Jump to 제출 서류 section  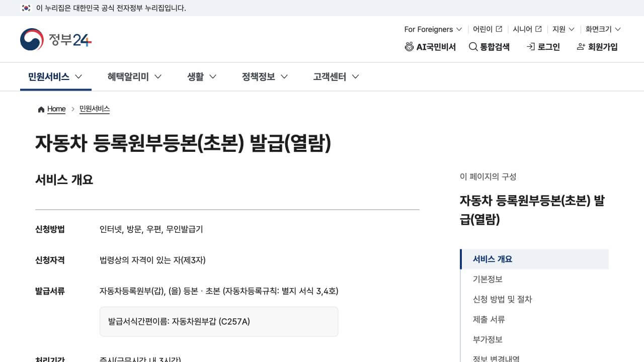pyautogui.click(x=489, y=319)
